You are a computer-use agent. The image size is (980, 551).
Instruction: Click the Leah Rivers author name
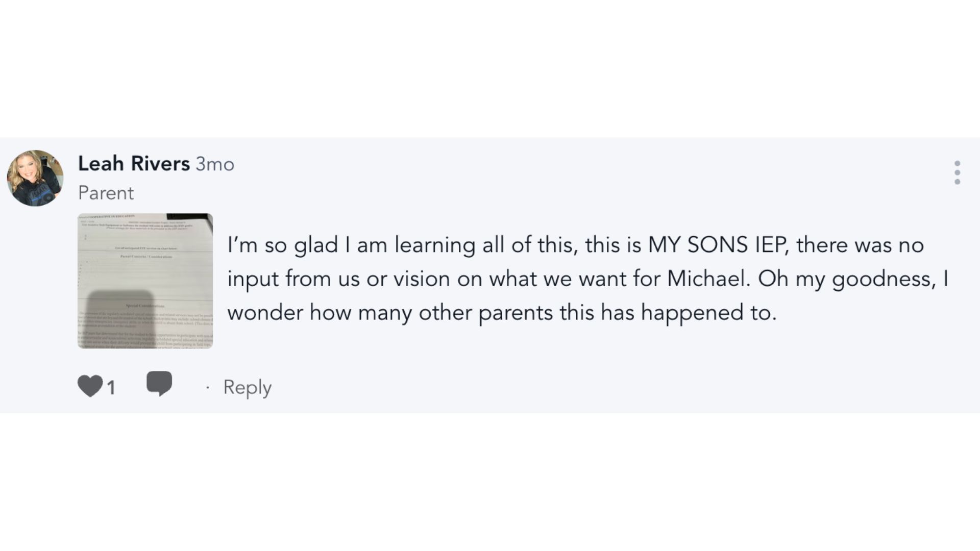[134, 164]
